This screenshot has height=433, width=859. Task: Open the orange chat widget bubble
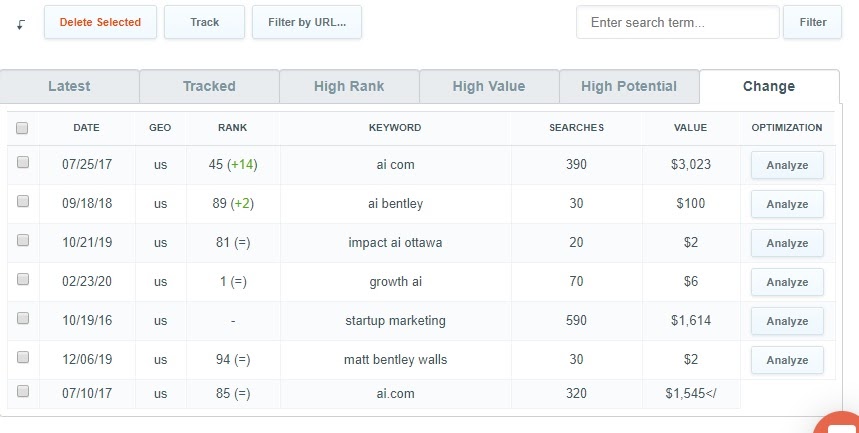pos(838,423)
